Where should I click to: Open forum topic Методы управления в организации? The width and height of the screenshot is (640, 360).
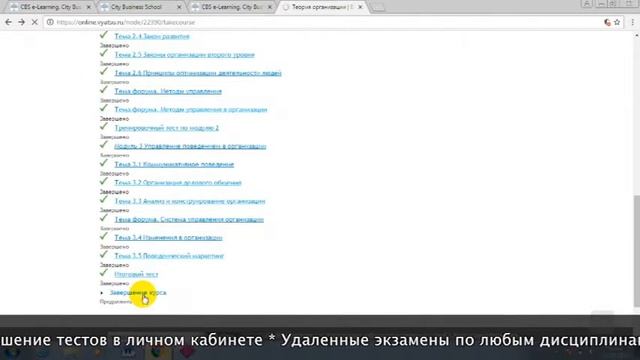[191, 110]
